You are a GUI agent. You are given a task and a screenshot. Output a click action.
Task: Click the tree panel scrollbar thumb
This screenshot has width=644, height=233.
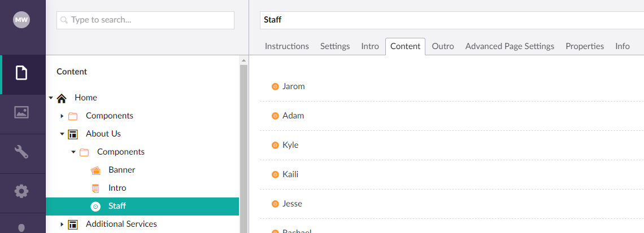[x=243, y=148]
